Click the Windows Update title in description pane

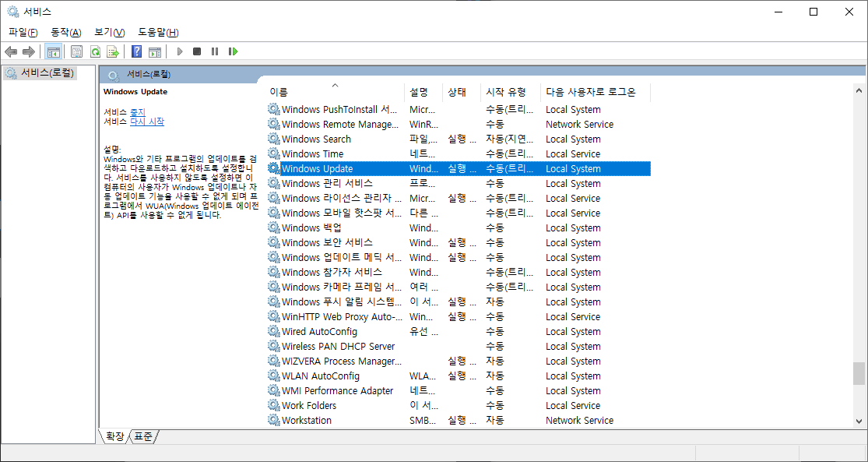(135, 92)
